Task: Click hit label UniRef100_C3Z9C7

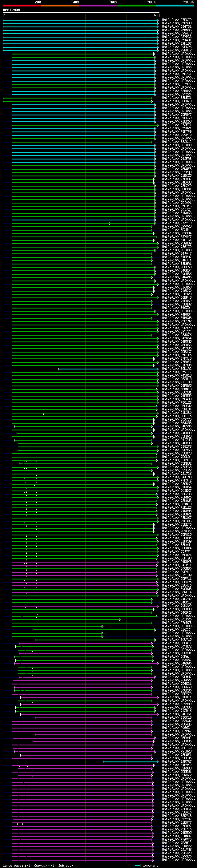Action: 177,84
